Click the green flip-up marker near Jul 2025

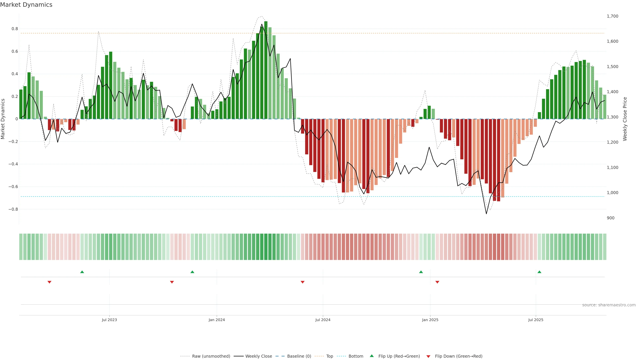[x=539, y=272]
